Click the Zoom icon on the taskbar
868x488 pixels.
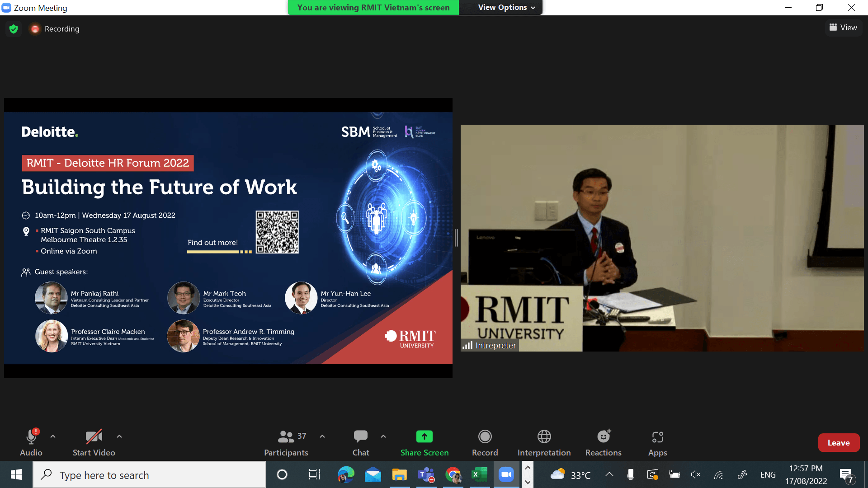(506, 474)
